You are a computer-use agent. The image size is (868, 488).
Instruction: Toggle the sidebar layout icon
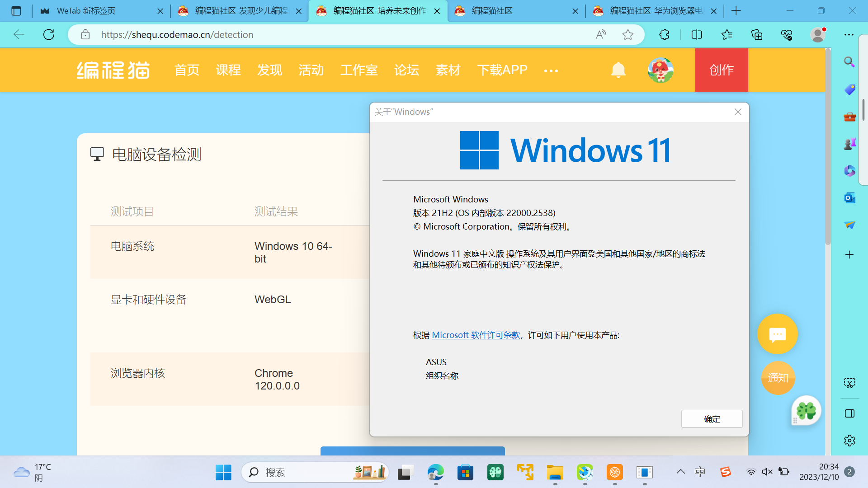pos(849,413)
